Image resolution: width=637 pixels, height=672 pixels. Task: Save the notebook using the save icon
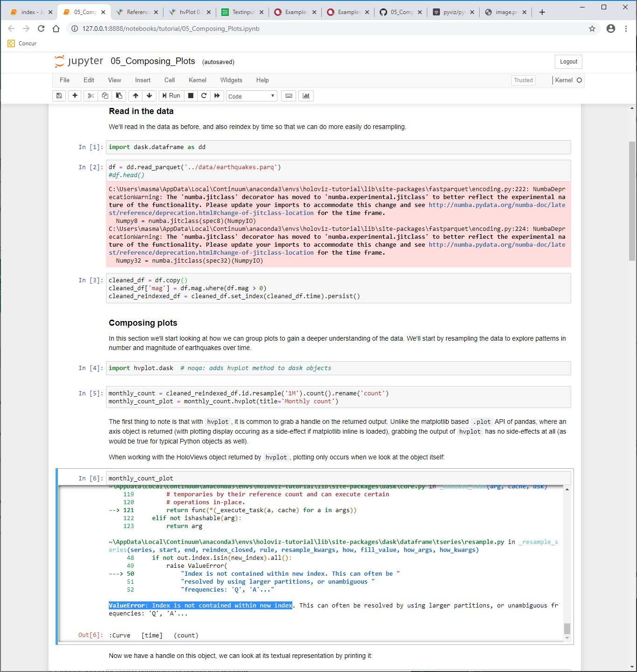coord(59,96)
